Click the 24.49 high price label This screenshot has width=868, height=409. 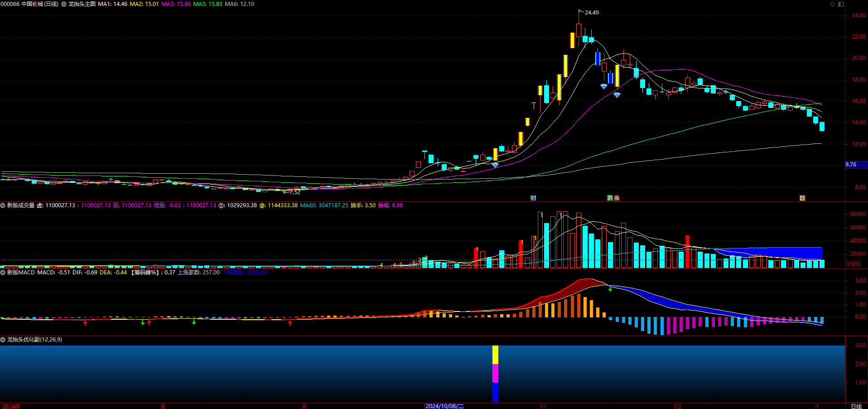pos(592,13)
